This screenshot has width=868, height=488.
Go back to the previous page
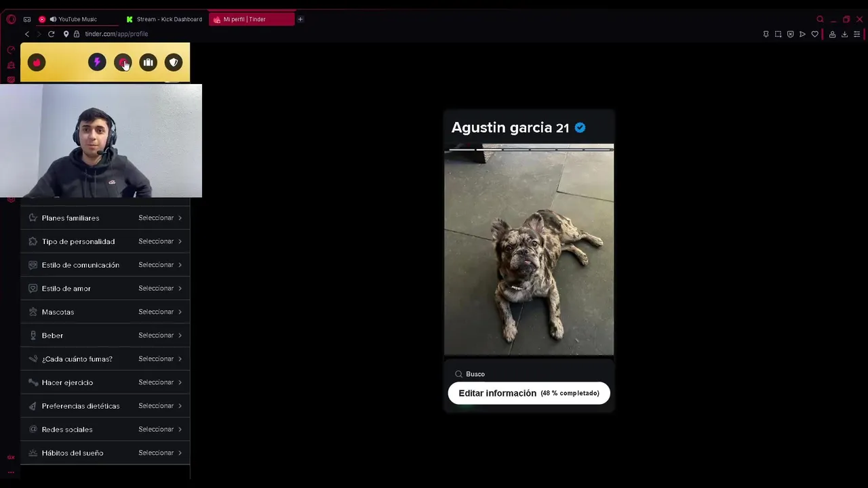pyautogui.click(x=27, y=34)
